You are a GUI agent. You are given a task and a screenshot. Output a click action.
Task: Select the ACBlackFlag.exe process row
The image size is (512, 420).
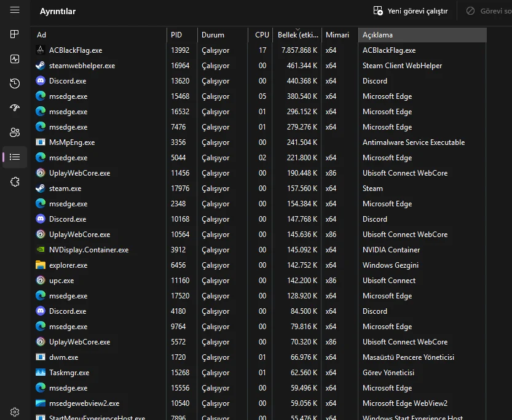click(260, 50)
